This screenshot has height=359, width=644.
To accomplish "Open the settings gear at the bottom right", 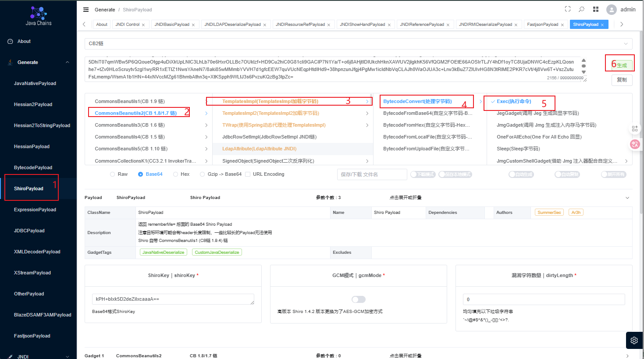I will point(634,340).
